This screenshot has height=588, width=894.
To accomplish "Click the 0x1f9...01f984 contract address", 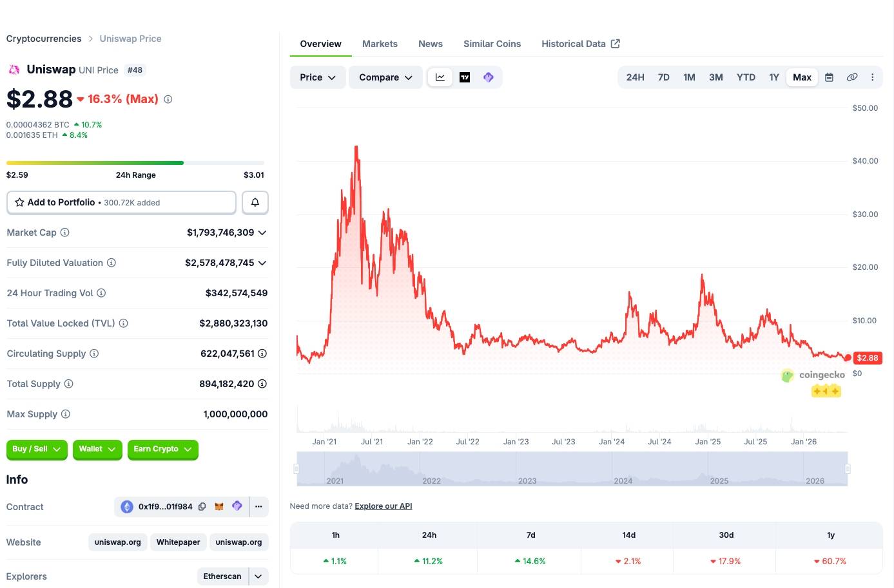I will point(166,507).
